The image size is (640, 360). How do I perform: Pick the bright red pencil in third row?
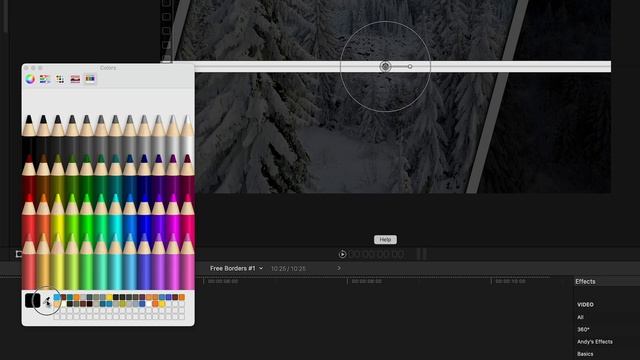[x=29, y=214]
